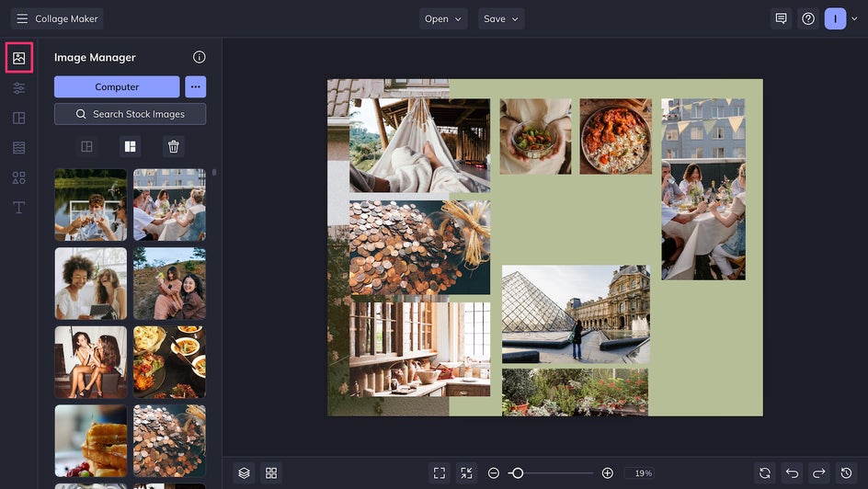Click the 19% zoom value field
Viewport: 868px width, 489px height.
coord(640,473)
